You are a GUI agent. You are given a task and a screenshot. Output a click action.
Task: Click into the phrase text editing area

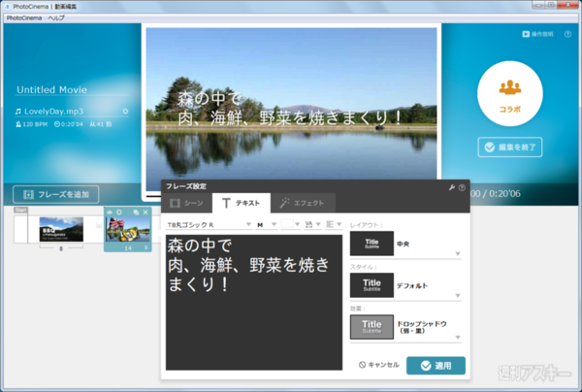pos(254,302)
